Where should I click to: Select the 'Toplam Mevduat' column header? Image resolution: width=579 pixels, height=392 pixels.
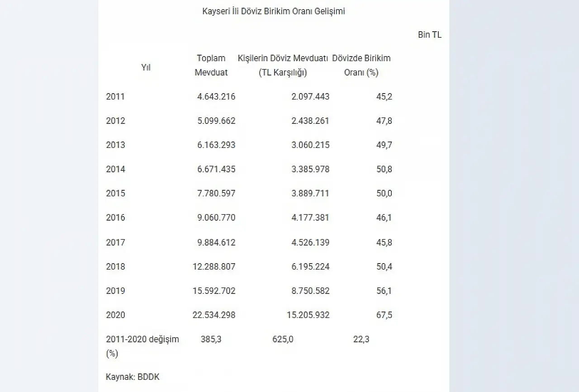click(211, 65)
